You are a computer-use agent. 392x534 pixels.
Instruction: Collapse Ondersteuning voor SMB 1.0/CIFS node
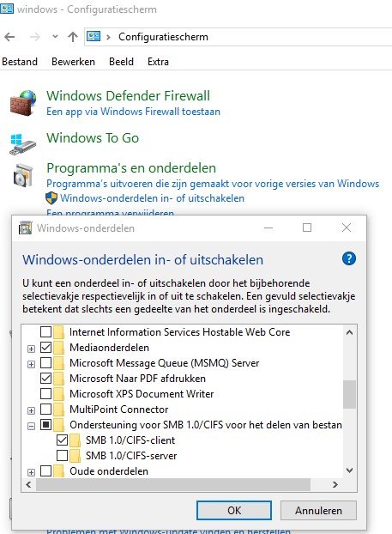pyautogui.click(x=31, y=426)
